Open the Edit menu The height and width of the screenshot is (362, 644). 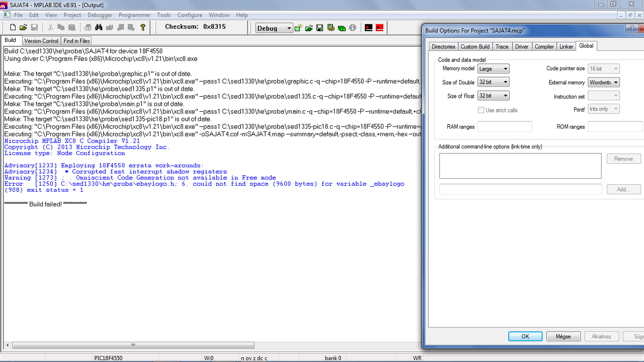(x=34, y=15)
